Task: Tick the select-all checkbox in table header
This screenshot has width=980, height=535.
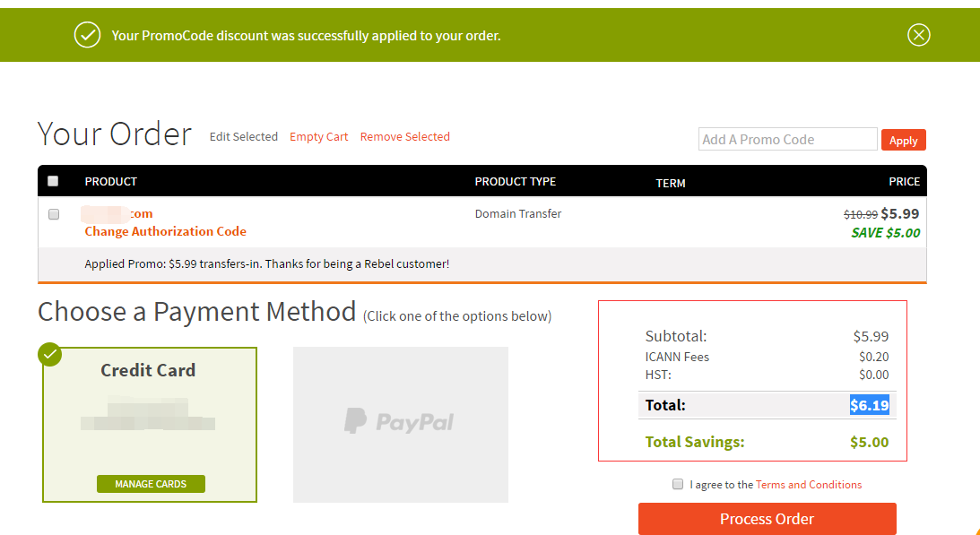Action: point(53,181)
